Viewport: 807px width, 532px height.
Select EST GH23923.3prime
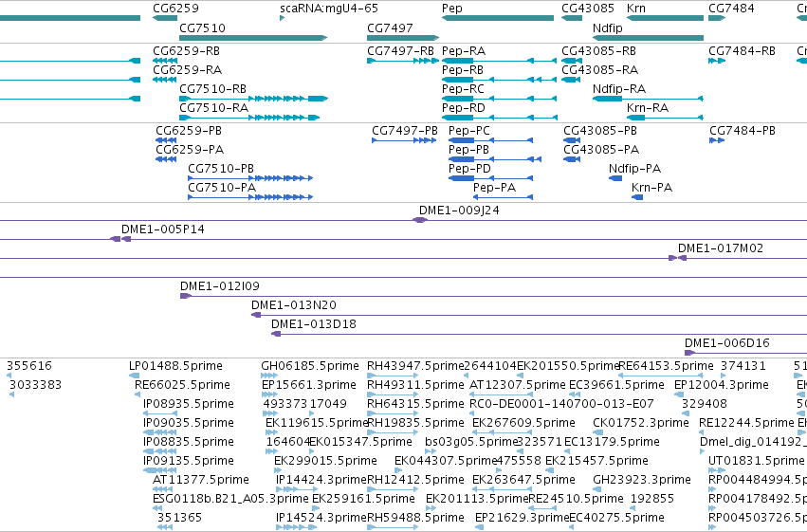(x=642, y=480)
